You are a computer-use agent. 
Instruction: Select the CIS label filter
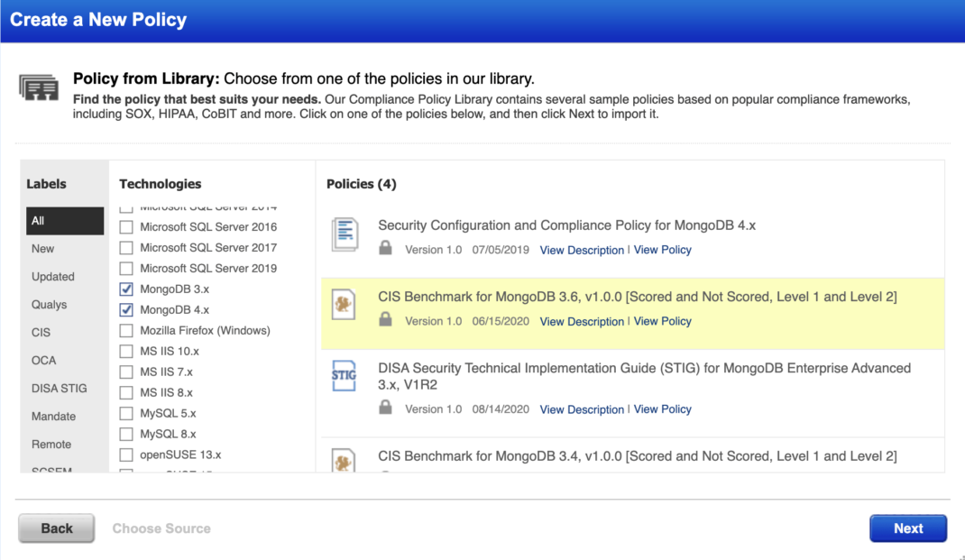coord(41,333)
